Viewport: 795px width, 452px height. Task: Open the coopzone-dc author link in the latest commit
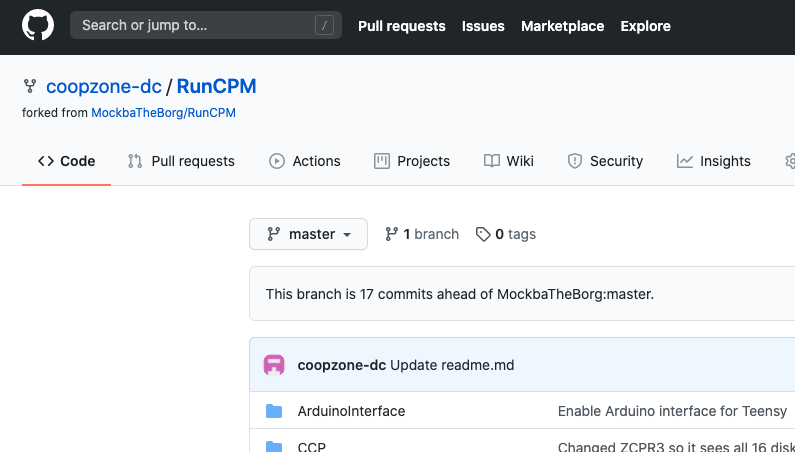(342, 365)
